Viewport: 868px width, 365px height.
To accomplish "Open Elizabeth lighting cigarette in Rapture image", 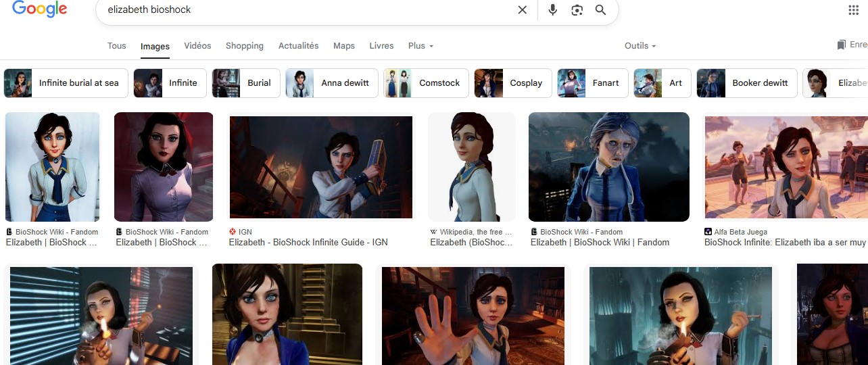I will [681, 315].
